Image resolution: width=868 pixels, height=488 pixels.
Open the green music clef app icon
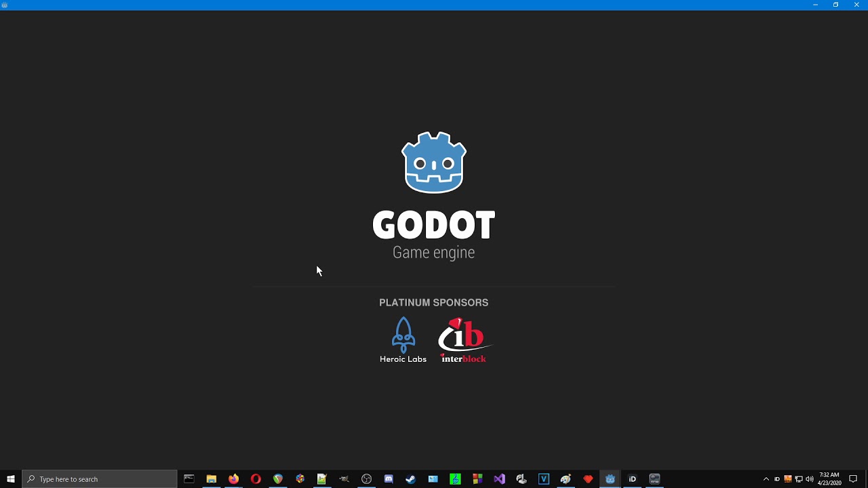[x=455, y=479]
